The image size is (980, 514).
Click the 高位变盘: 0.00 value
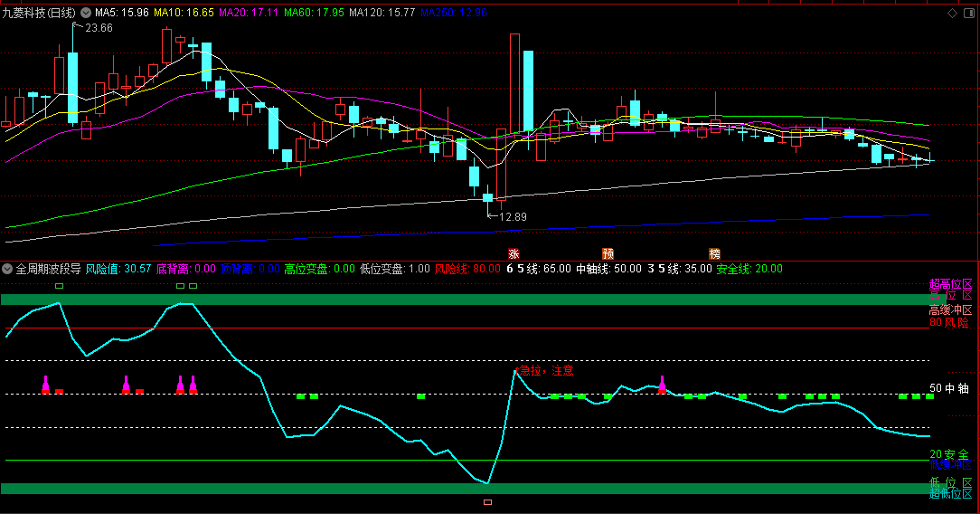click(x=320, y=269)
